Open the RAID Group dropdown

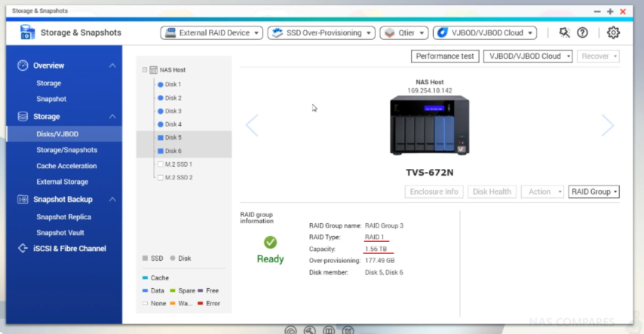(x=594, y=192)
